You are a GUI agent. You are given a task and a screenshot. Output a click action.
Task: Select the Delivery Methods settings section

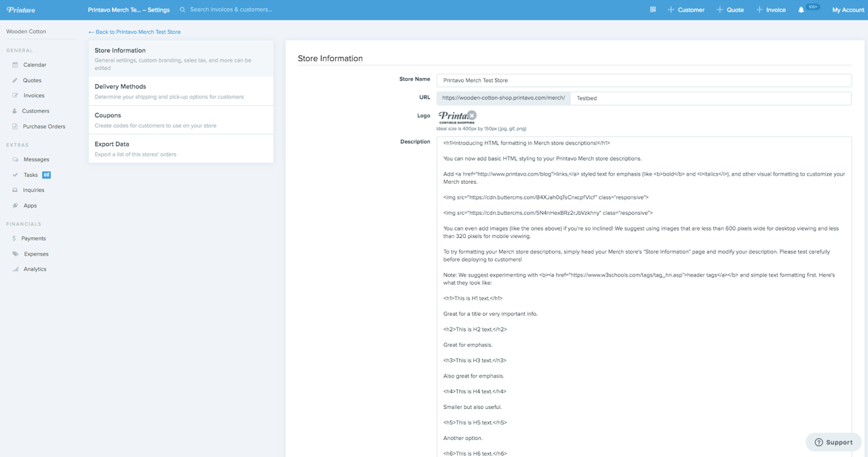pyautogui.click(x=180, y=91)
